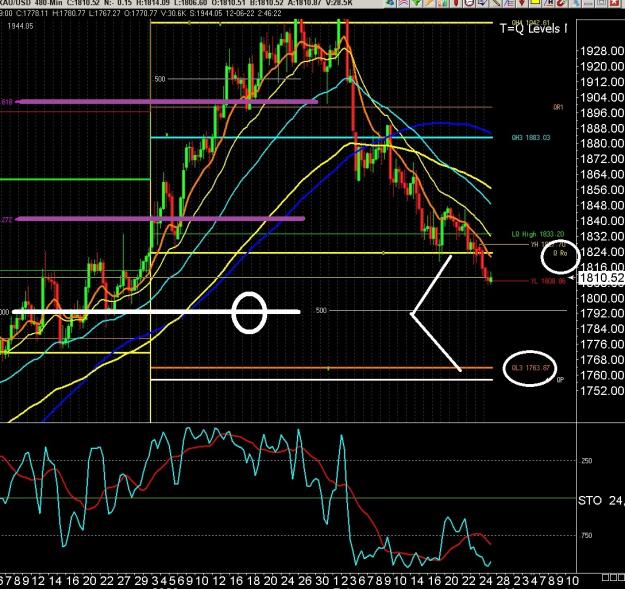
Task: Click the T=Q Levels label
Action: [533, 28]
